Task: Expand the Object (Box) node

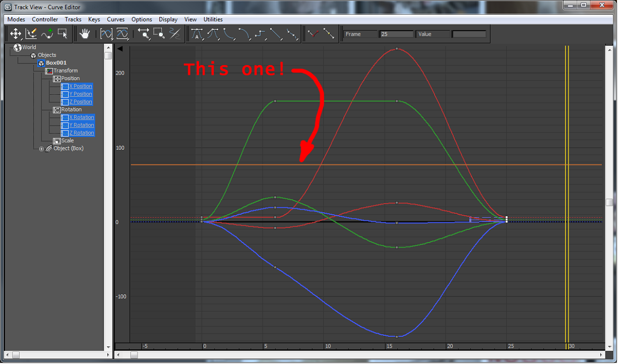Action: coord(41,148)
